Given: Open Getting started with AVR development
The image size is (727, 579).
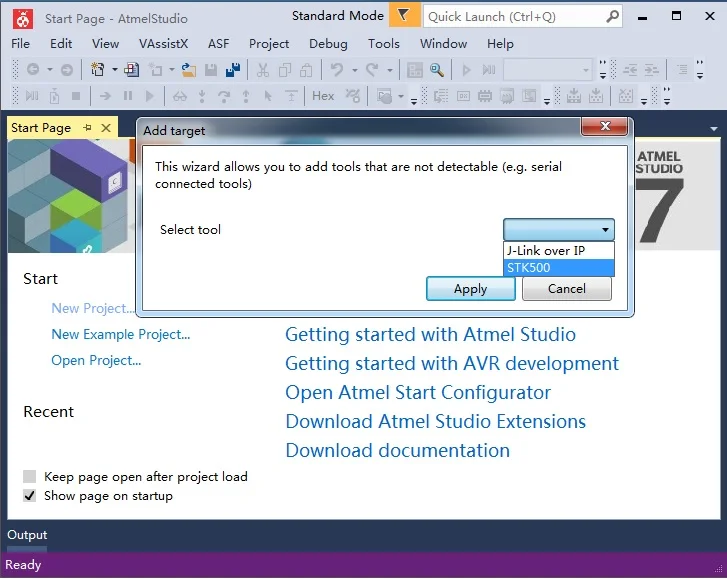Looking at the screenshot, I should (452, 363).
